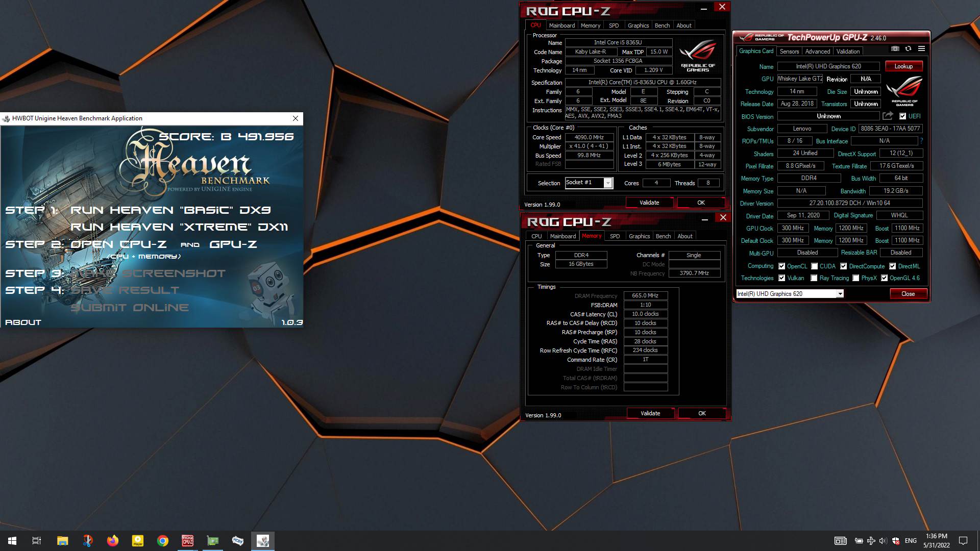Screen dimensions: 980x551
Task: Open the VCDS taskbar icon
Action: (238, 541)
